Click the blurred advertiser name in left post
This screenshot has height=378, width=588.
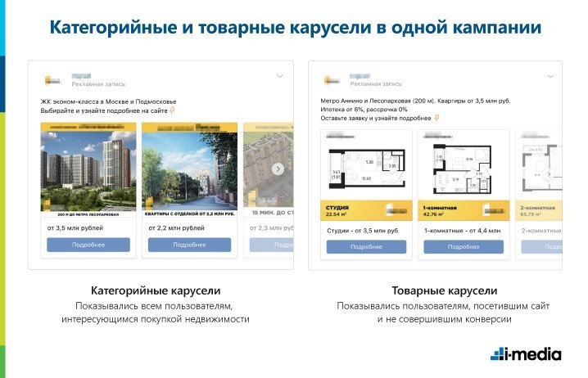[81, 76]
